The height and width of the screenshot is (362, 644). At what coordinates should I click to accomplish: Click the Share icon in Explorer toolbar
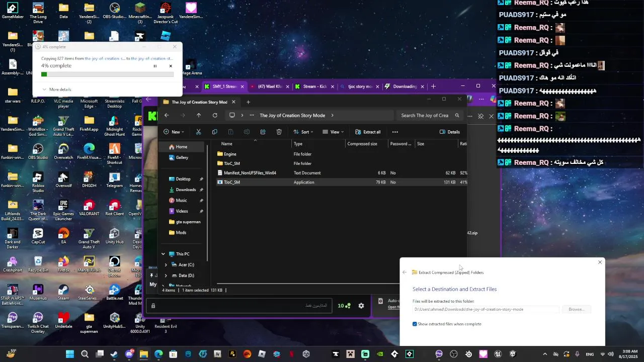pos(263,132)
